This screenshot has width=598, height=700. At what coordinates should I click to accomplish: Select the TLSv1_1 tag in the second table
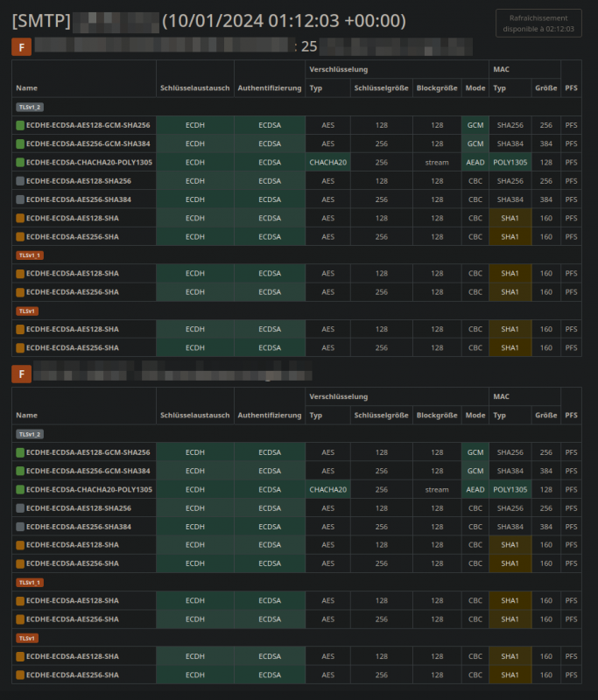point(30,582)
